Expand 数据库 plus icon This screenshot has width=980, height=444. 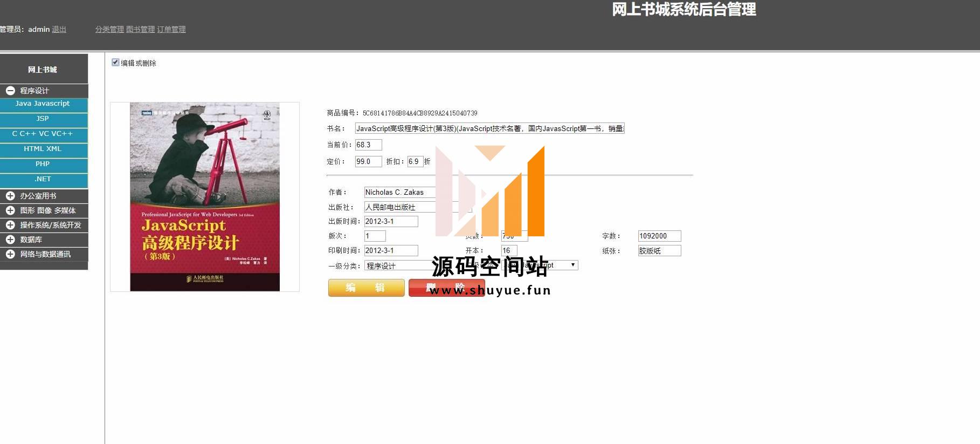point(10,240)
